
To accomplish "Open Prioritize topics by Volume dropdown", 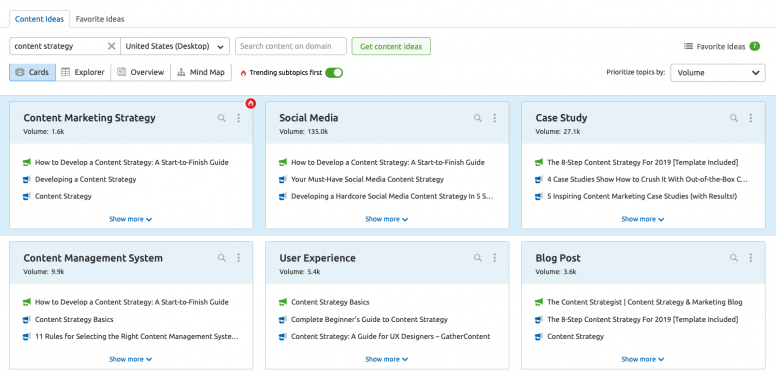I will (718, 73).
